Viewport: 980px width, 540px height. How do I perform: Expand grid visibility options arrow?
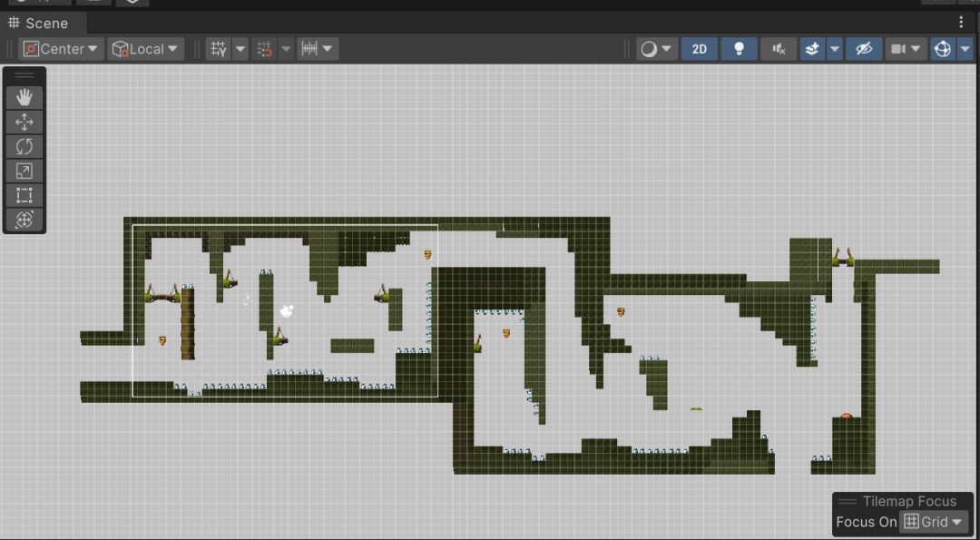click(x=240, y=49)
